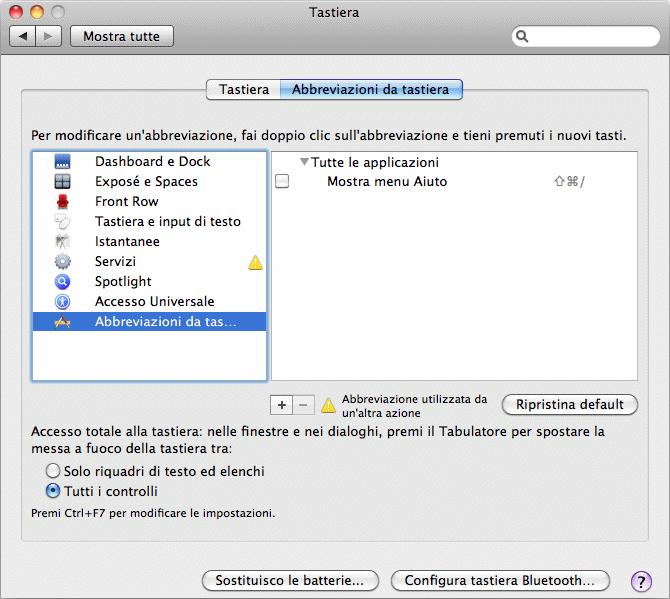This screenshot has width=670, height=599.
Task: Click the Exposé e Spaces icon
Action: (x=62, y=182)
